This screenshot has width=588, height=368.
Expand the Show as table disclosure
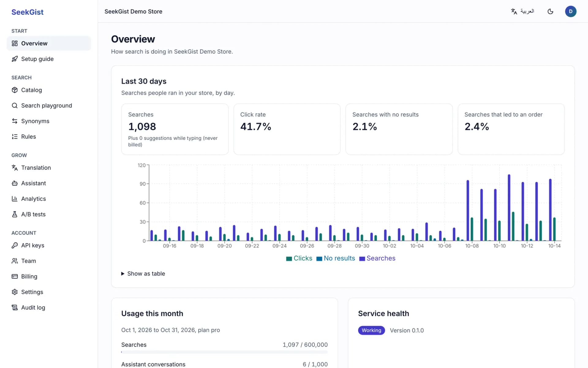[x=143, y=274]
